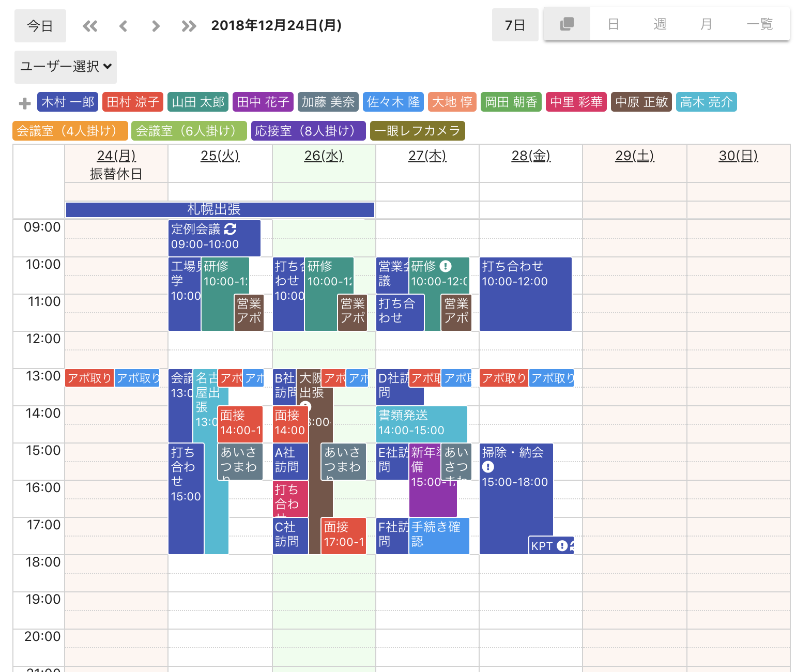Open the 27(木) date header link
Image resolution: width=796 pixels, height=672 pixels.
point(427,156)
